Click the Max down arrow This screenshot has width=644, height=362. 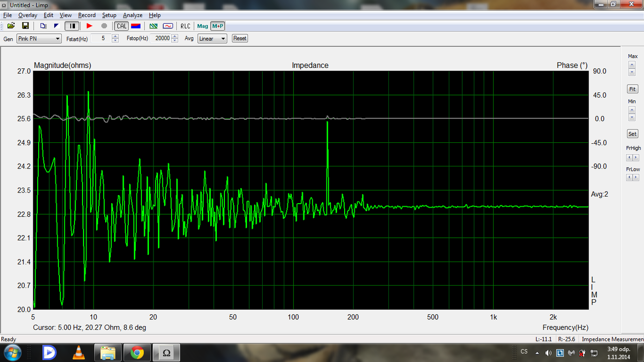tap(632, 72)
